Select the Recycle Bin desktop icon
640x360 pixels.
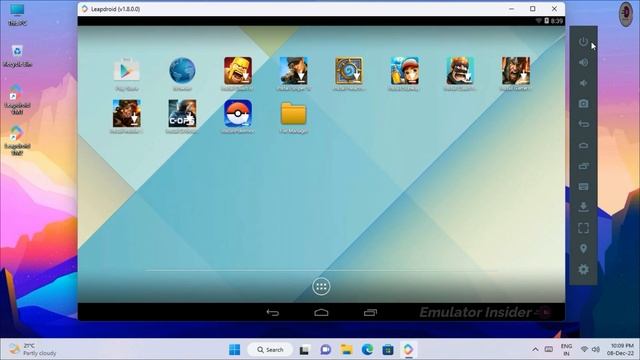17,56
